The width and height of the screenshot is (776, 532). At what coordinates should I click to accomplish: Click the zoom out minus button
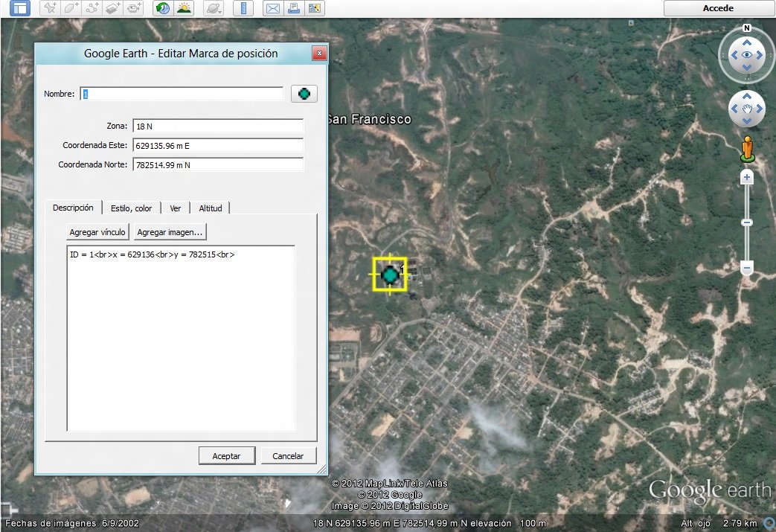pos(747,268)
